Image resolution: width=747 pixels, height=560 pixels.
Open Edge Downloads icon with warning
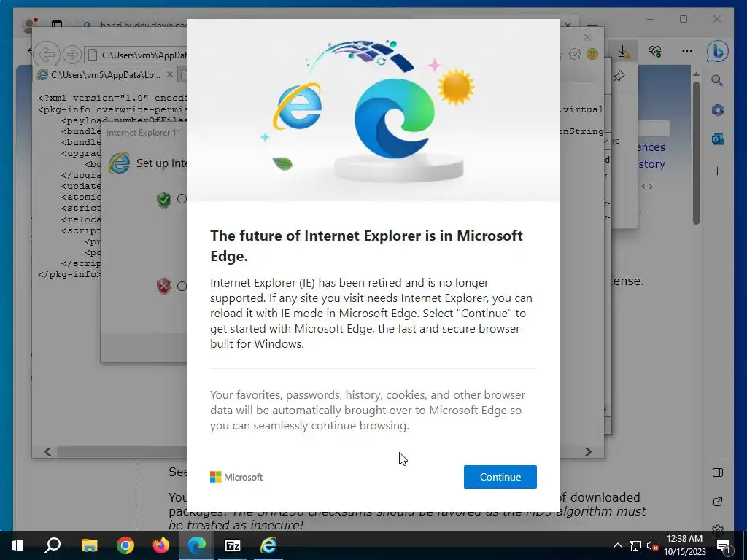(x=623, y=52)
